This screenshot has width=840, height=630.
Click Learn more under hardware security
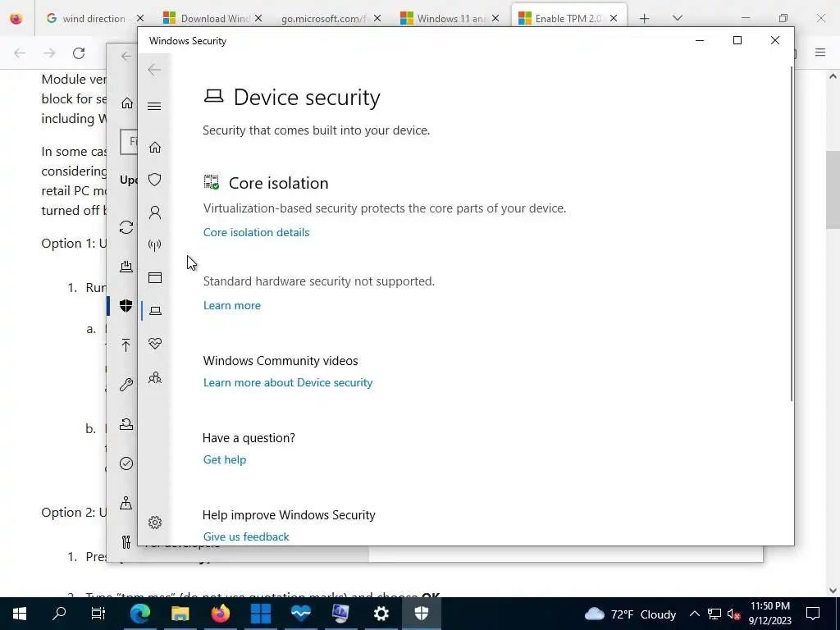tap(232, 305)
